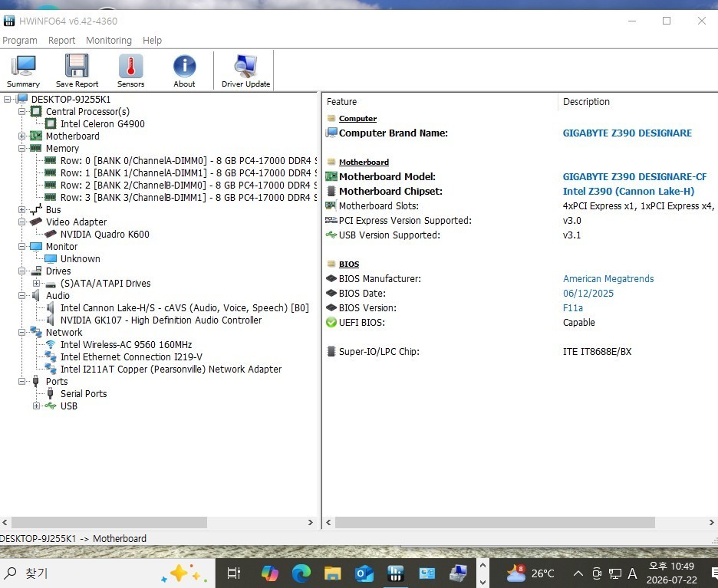Click right arrow of the left pane scrollbar

point(311,522)
